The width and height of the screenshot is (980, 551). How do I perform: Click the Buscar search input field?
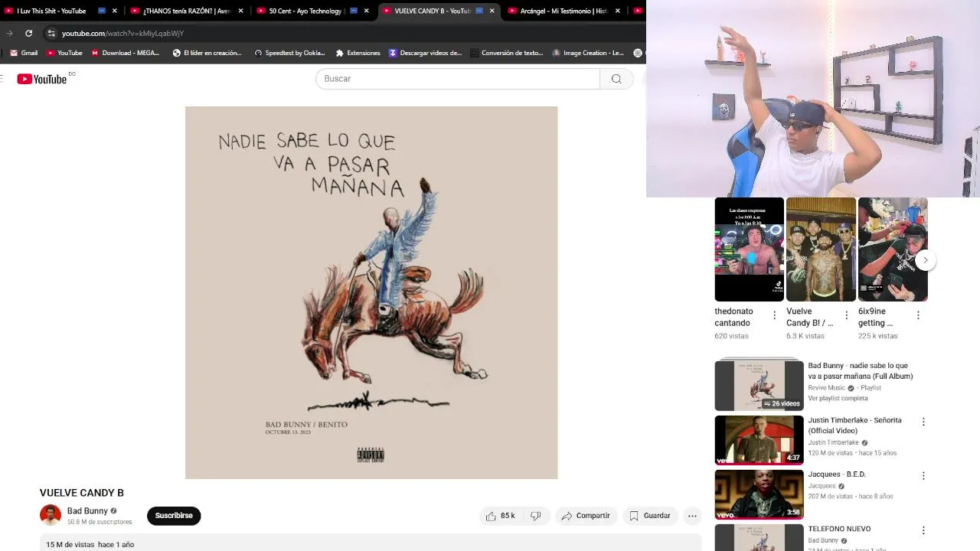[x=458, y=79]
